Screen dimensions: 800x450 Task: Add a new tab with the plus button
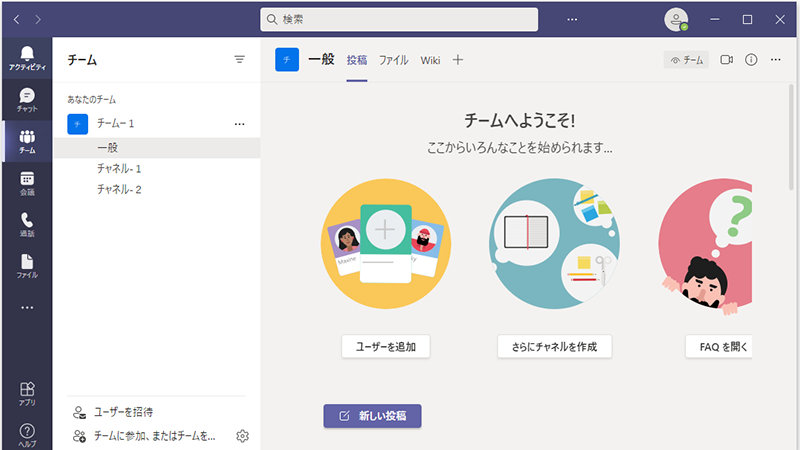[x=458, y=60]
